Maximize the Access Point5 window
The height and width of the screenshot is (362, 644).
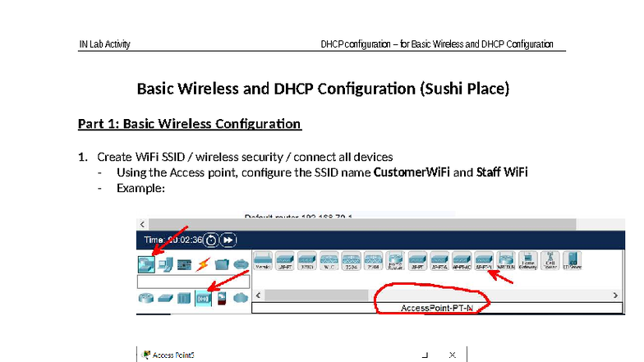[x=425, y=355]
